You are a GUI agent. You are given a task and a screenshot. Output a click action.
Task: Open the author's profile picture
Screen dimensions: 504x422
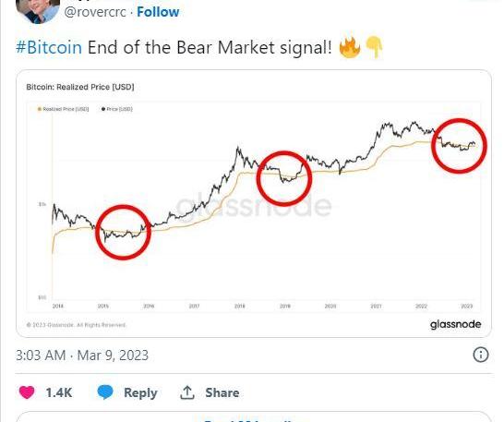click(x=38, y=9)
